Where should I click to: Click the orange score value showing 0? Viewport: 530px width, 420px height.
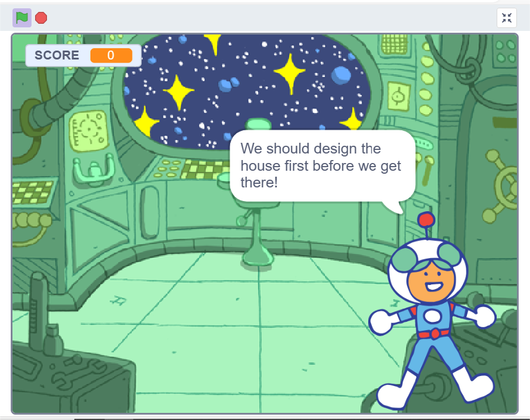point(111,55)
